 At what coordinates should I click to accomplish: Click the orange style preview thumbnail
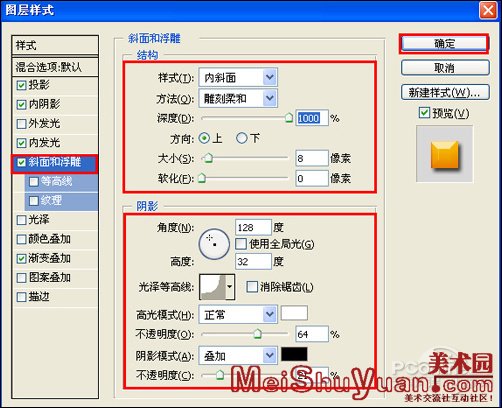(445, 154)
